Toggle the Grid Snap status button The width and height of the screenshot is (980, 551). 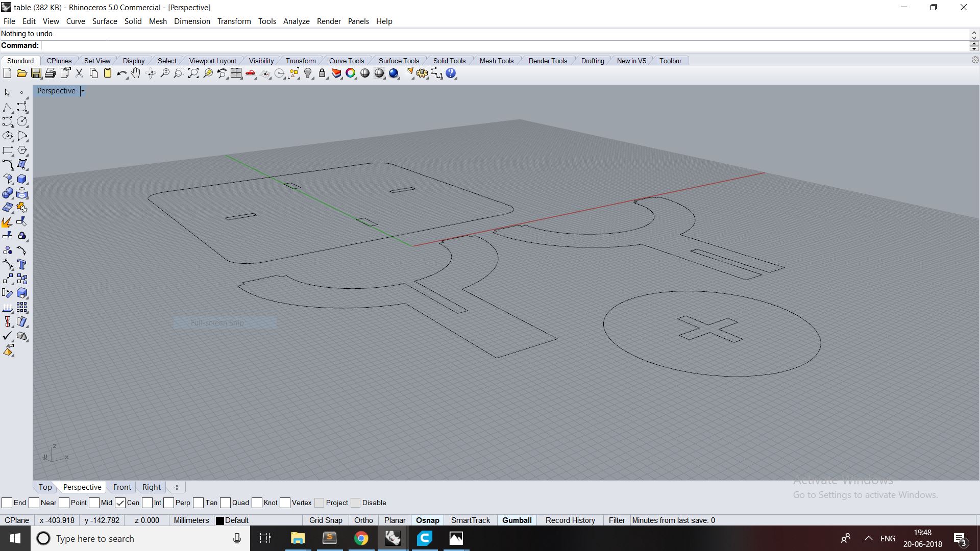pos(326,520)
